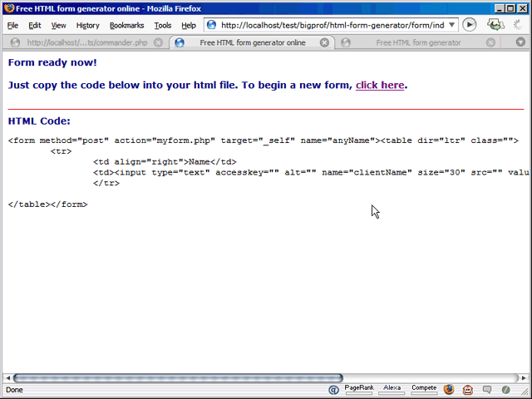Image resolution: width=532 pixels, height=399 pixels.
Task: Click the closing </tr> code line
Action: [106, 183]
